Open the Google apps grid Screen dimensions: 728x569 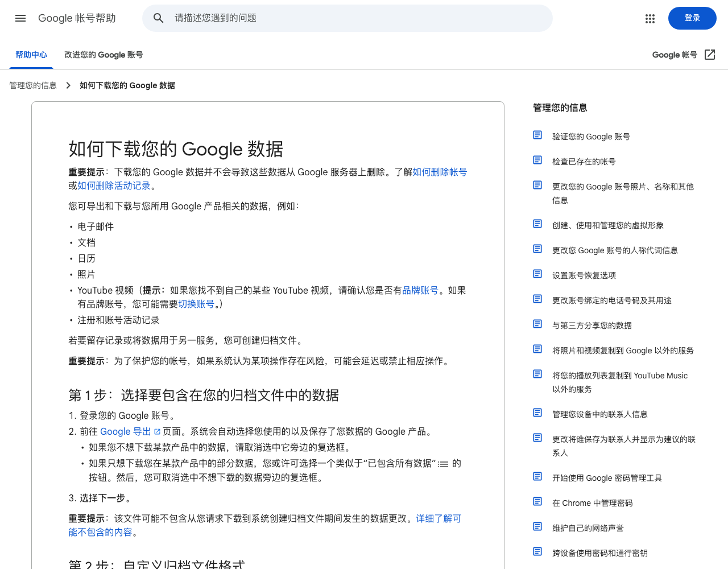pos(650,19)
